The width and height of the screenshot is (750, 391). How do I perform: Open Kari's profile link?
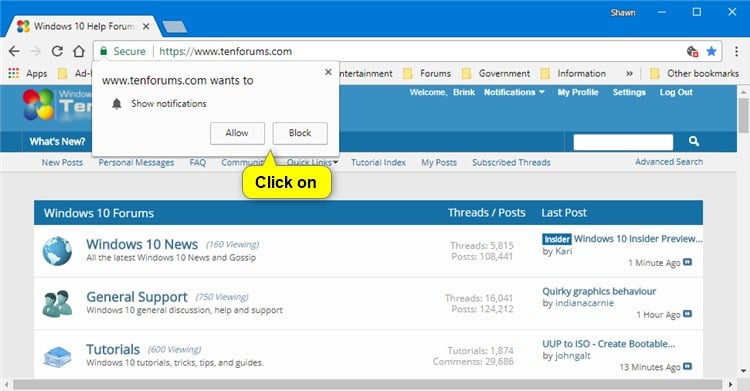pos(563,251)
